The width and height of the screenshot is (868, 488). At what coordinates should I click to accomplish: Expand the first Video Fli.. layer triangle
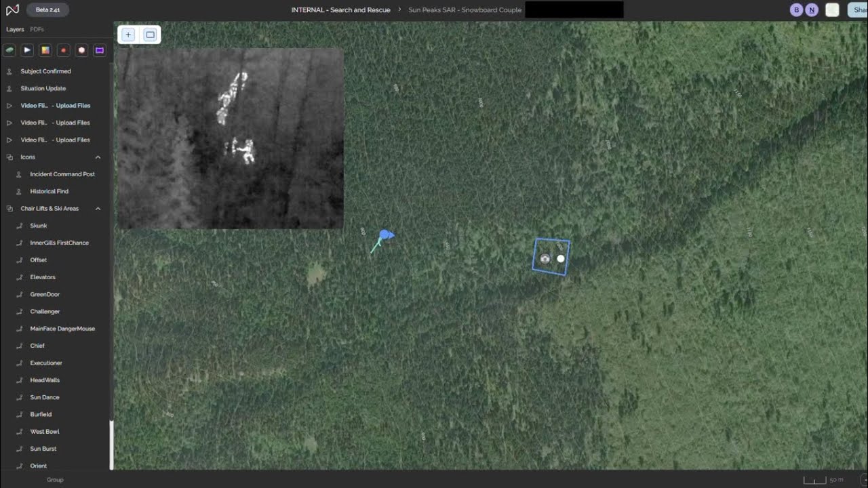(x=9, y=106)
